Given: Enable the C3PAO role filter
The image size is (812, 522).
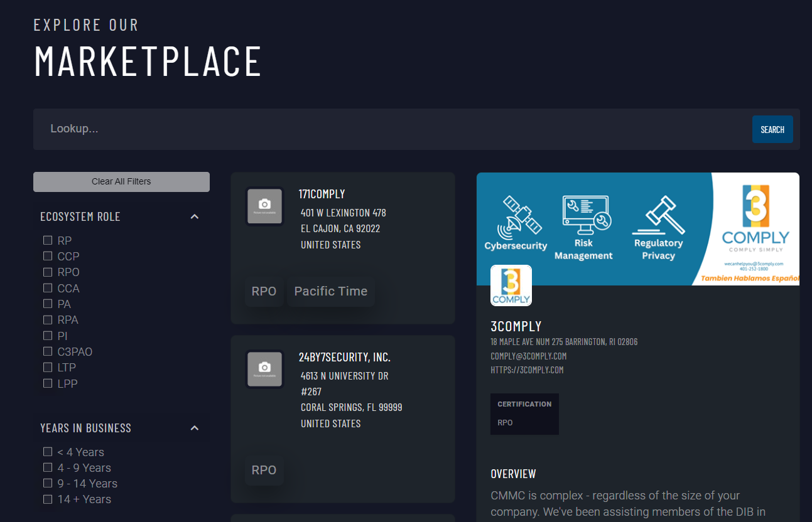Looking at the screenshot, I should click(47, 351).
